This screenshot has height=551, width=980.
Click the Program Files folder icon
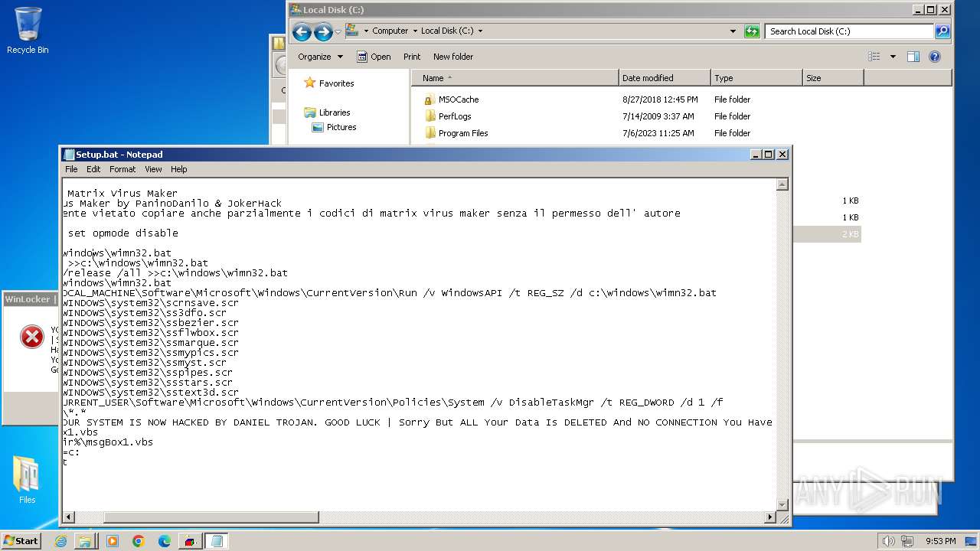tap(430, 133)
